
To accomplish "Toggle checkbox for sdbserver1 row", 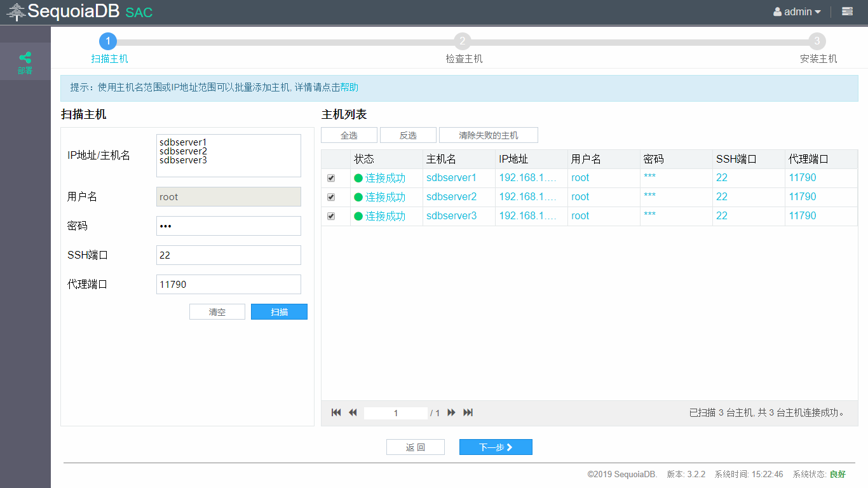I will (x=331, y=179).
